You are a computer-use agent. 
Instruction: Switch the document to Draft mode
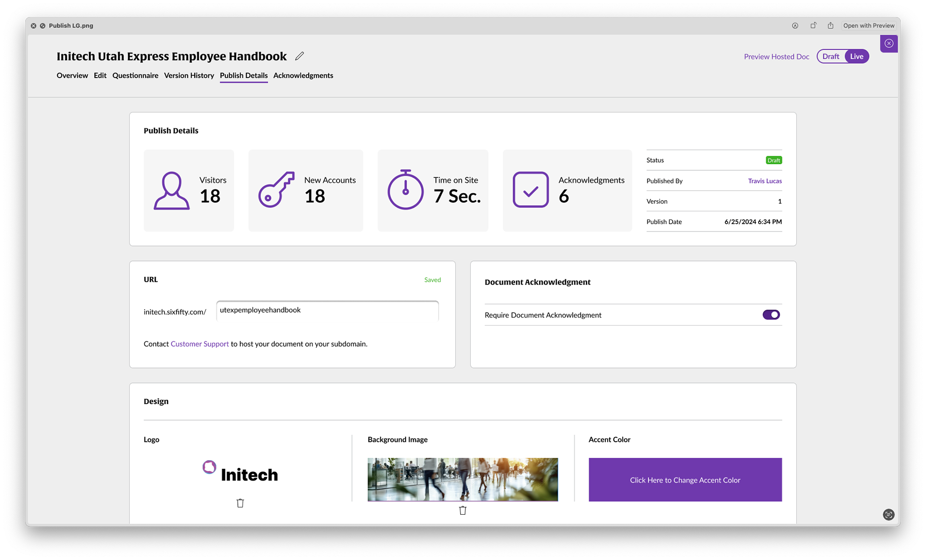tap(831, 56)
